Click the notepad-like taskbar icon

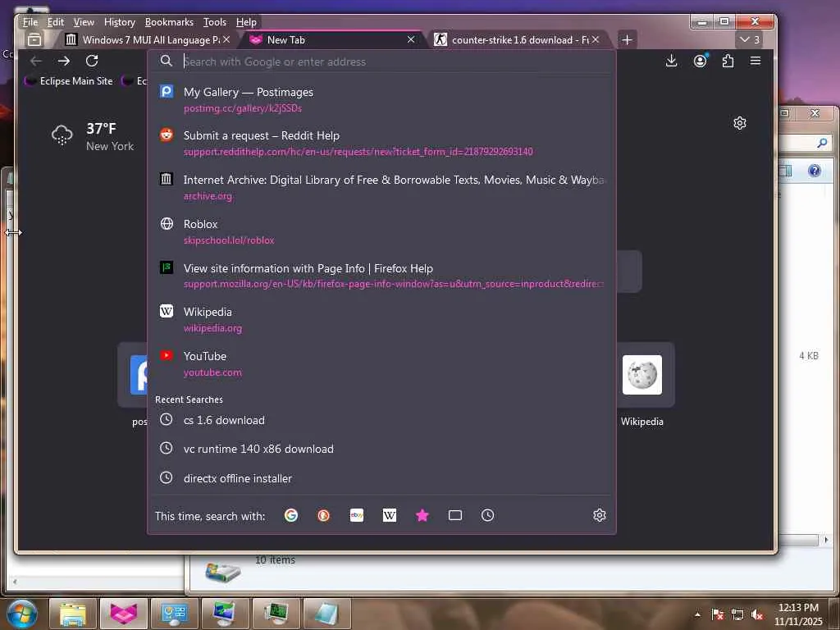click(x=326, y=614)
